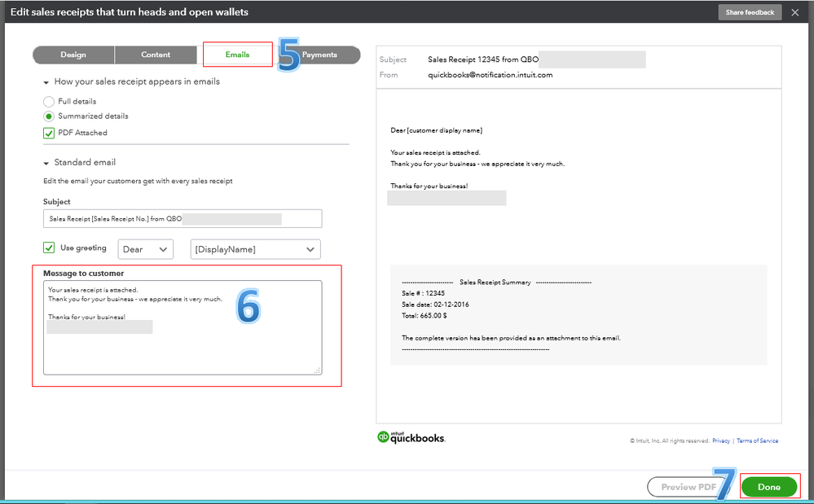Click inside the Message to customer textbox
Screen dimensions: 814x504
(183, 327)
